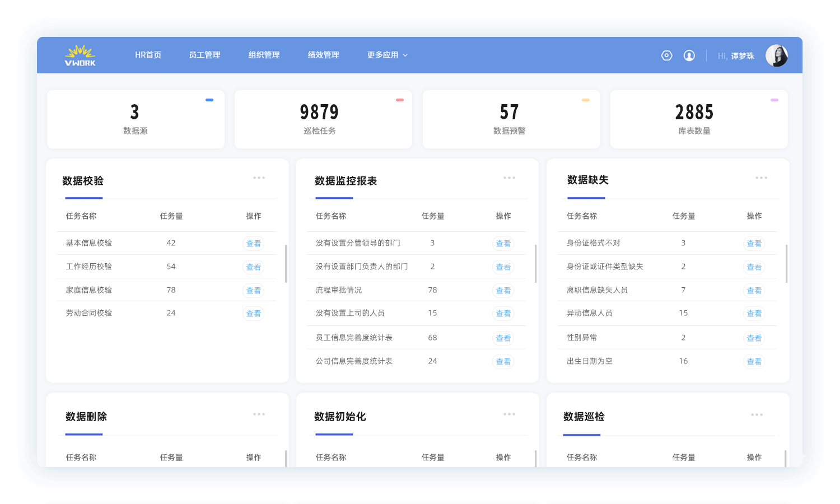Viewport: 840px width, 504px height.
Task: Click 查看 for 出生日期为空
Action: (x=754, y=362)
